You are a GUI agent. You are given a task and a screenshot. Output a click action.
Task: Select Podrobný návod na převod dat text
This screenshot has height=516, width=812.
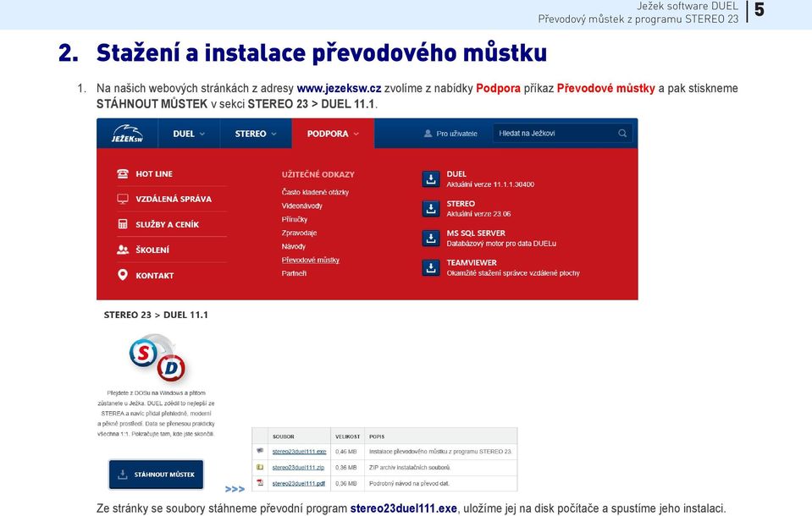tap(409, 483)
